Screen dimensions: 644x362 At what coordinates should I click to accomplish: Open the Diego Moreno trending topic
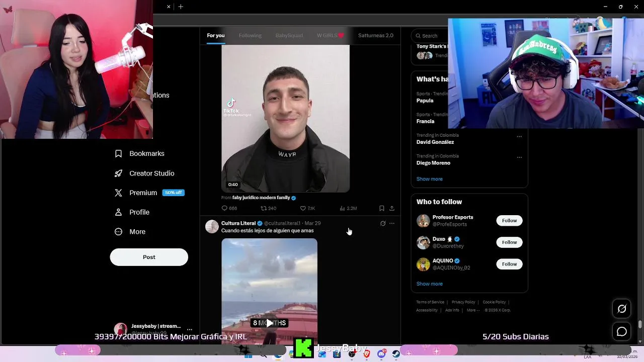[433, 163]
